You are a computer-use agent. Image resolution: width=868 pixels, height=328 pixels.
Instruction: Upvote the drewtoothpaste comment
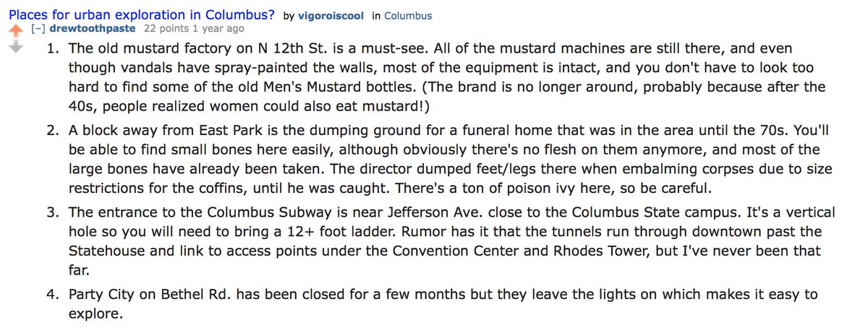pos(15,31)
